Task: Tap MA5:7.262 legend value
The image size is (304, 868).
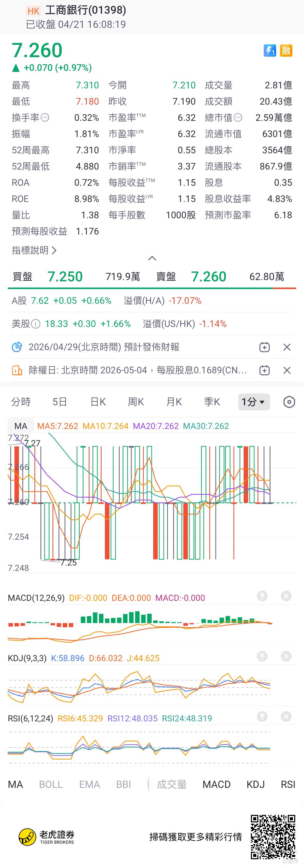Action: tap(58, 426)
